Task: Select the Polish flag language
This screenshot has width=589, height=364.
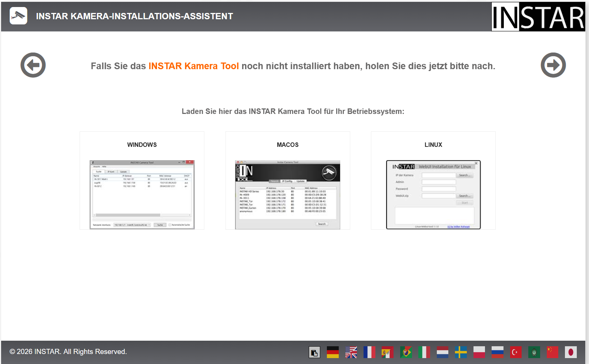Action: (479, 352)
